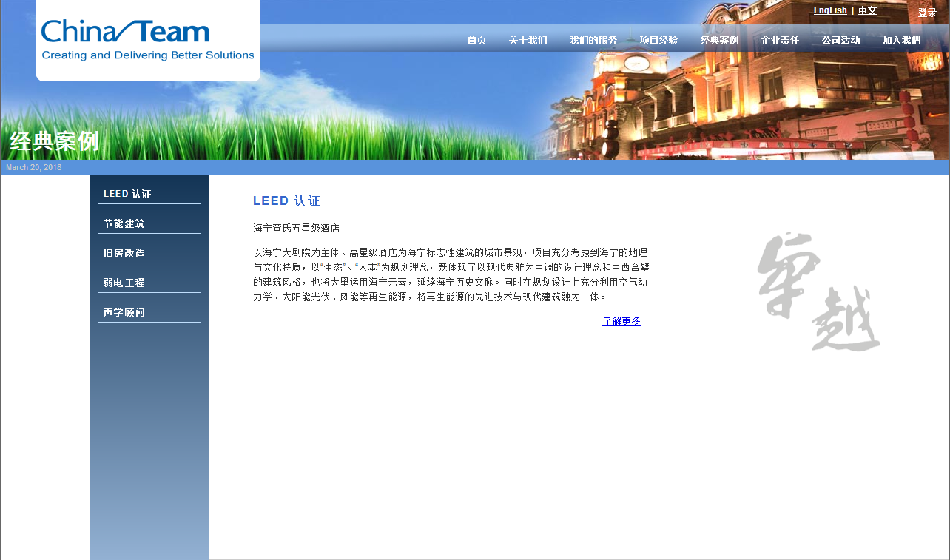Open the 登录 login link
Image resolution: width=950 pixels, height=560 pixels.
[x=927, y=13]
